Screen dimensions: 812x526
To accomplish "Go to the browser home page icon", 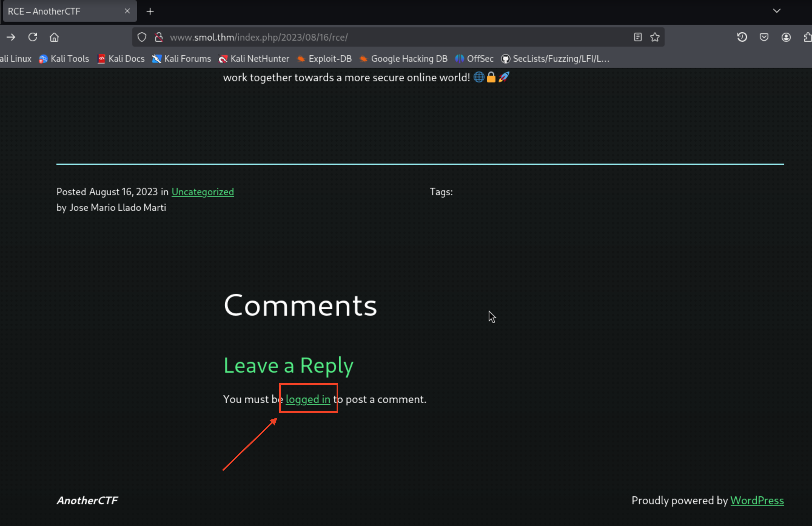I will [x=54, y=37].
